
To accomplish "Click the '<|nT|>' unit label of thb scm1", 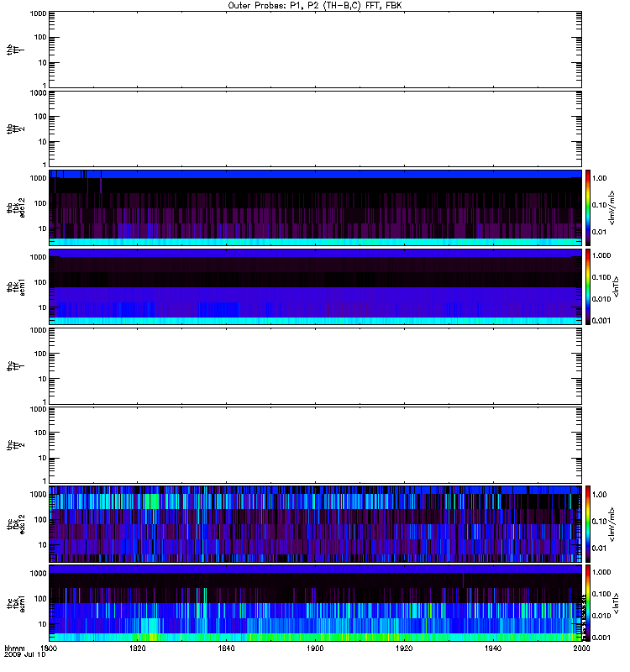I will pyautogui.click(x=617, y=286).
